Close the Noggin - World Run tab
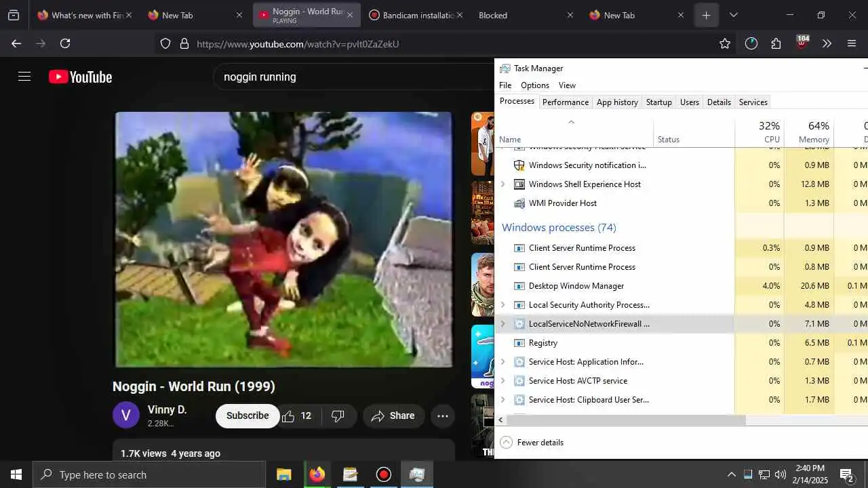This screenshot has width=868, height=488. (349, 15)
